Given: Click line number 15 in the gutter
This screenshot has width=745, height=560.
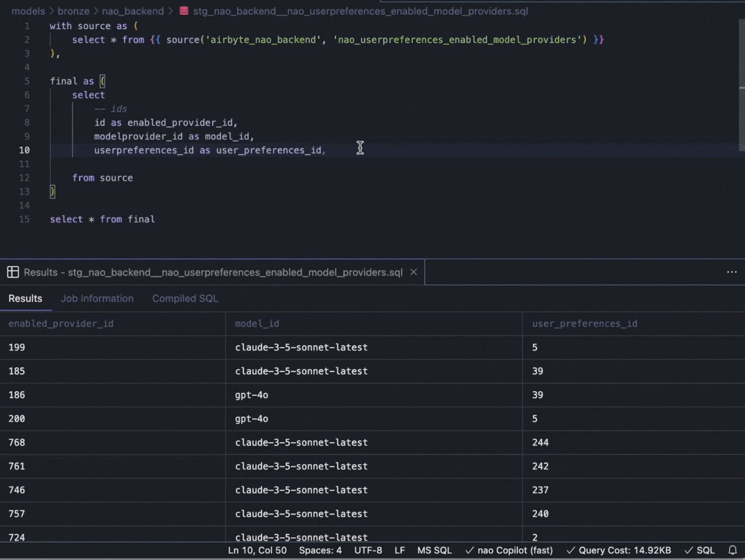Looking at the screenshot, I should [24, 219].
